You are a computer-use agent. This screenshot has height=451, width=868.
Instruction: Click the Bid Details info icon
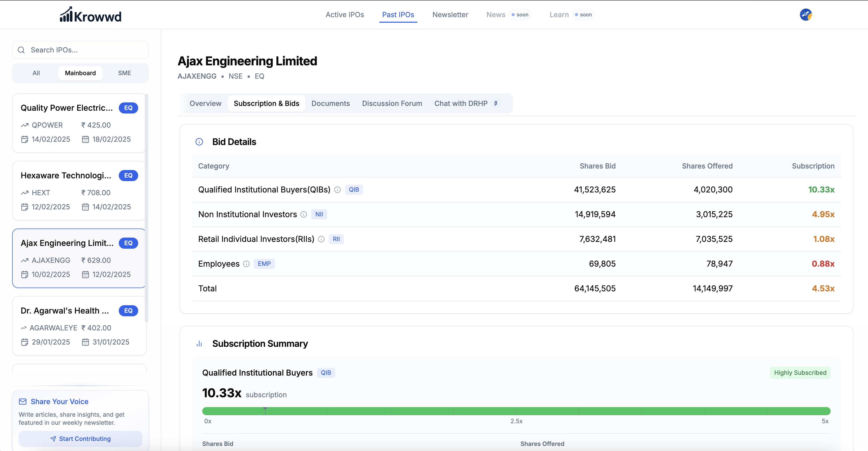point(199,142)
